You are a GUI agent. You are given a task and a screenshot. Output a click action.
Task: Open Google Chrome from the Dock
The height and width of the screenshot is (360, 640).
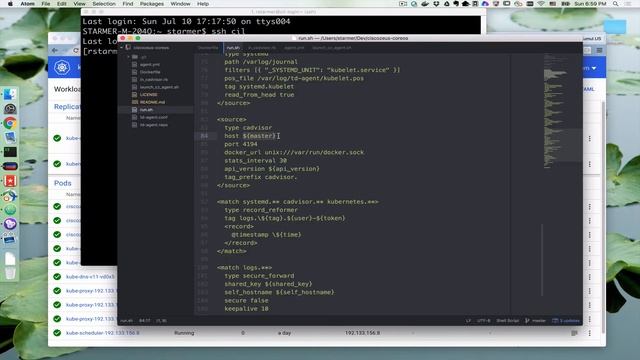pyautogui.click(x=10, y=123)
